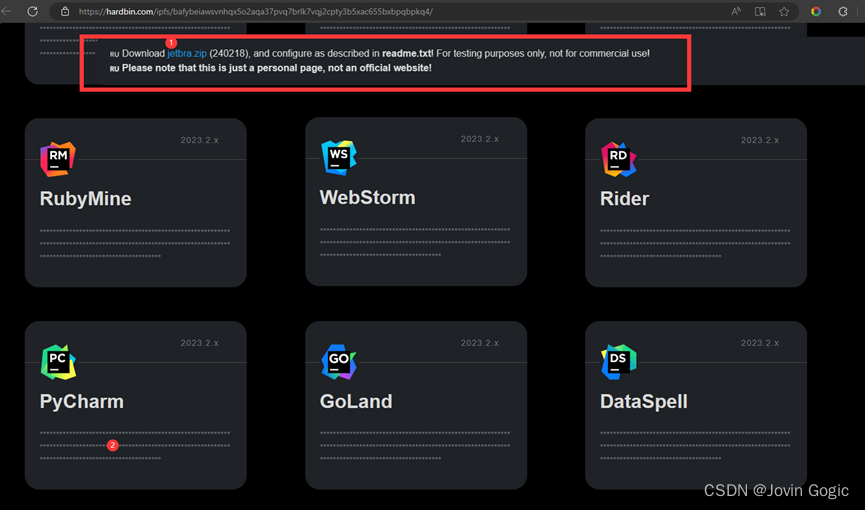Copy the masked license key in GoLand card

415,445
